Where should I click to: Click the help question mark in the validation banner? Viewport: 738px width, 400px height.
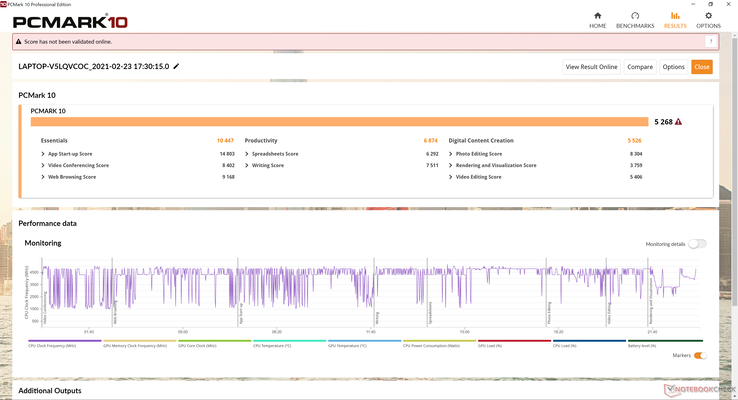[710, 42]
